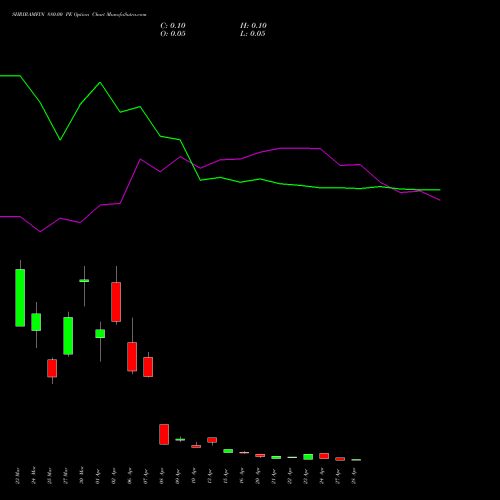
Task: Select the red candlestick above 25 Mar
Action: point(52,368)
